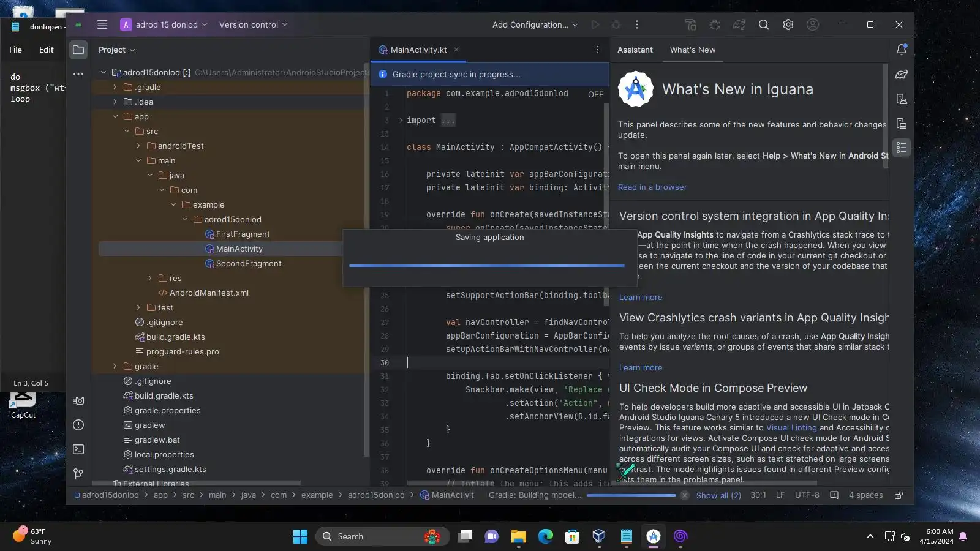This screenshot has height=551, width=980.
Task: Open the Notifications panel bell icon
Action: pos(902,50)
